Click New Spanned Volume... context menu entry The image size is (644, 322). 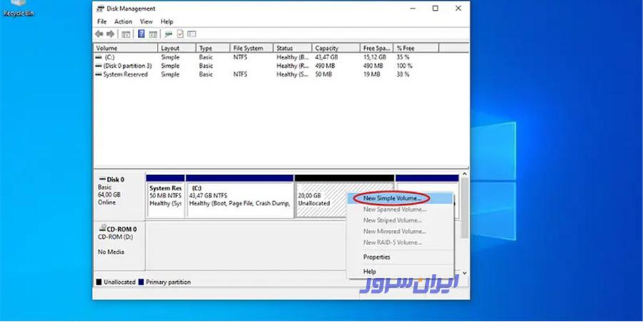[x=401, y=209]
